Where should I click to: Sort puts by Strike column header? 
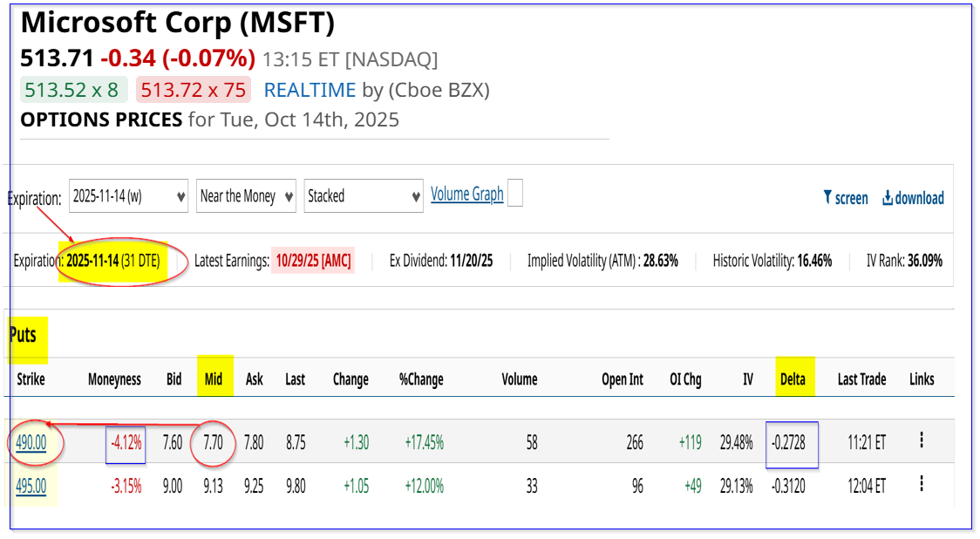[x=31, y=379]
